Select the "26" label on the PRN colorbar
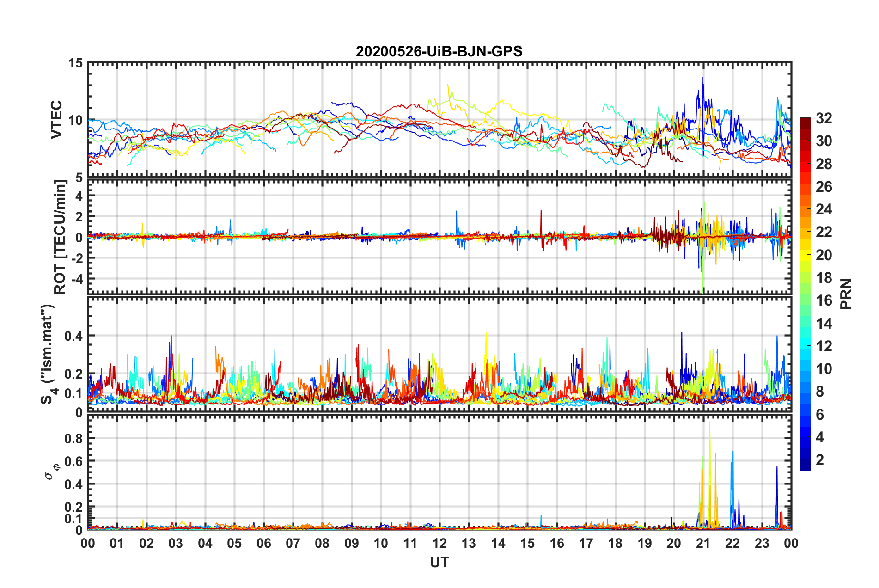Image resolution: width=879 pixels, height=588 pixels. point(824,187)
